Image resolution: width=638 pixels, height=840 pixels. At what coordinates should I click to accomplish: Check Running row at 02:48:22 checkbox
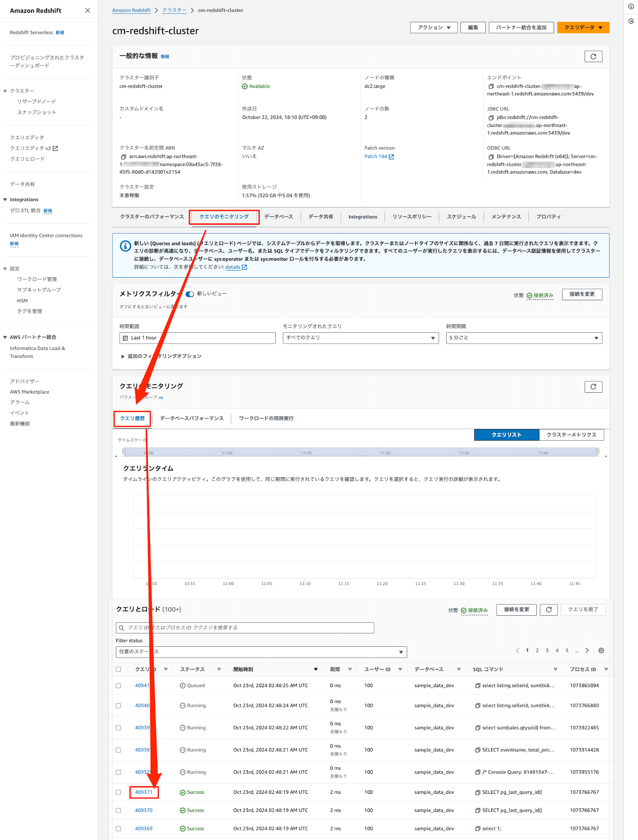pyautogui.click(x=118, y=728)
